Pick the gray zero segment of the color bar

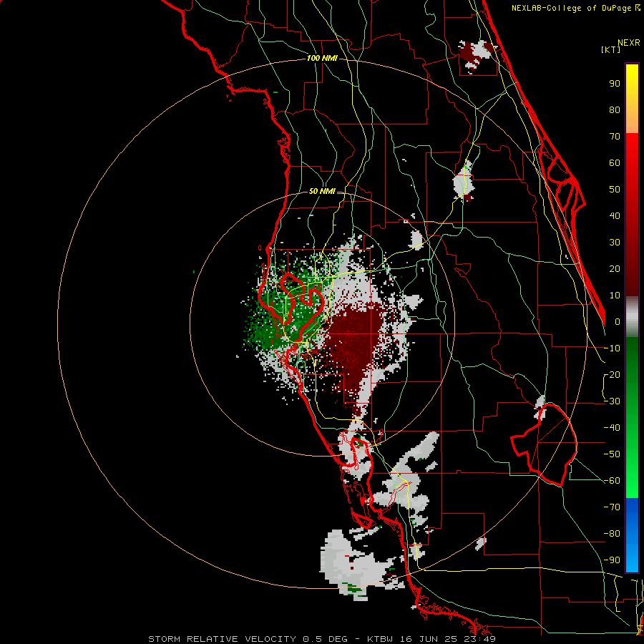click(x=632, y=317)
